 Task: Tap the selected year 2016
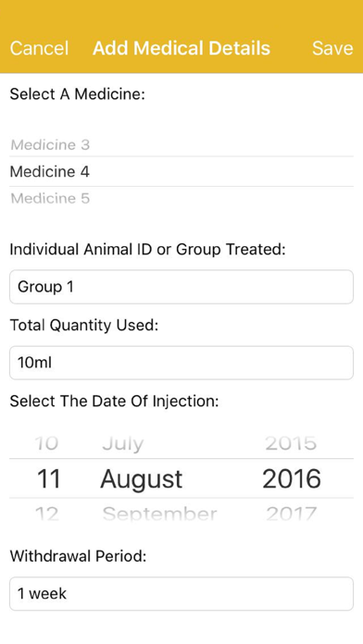(x=292, y=479)
